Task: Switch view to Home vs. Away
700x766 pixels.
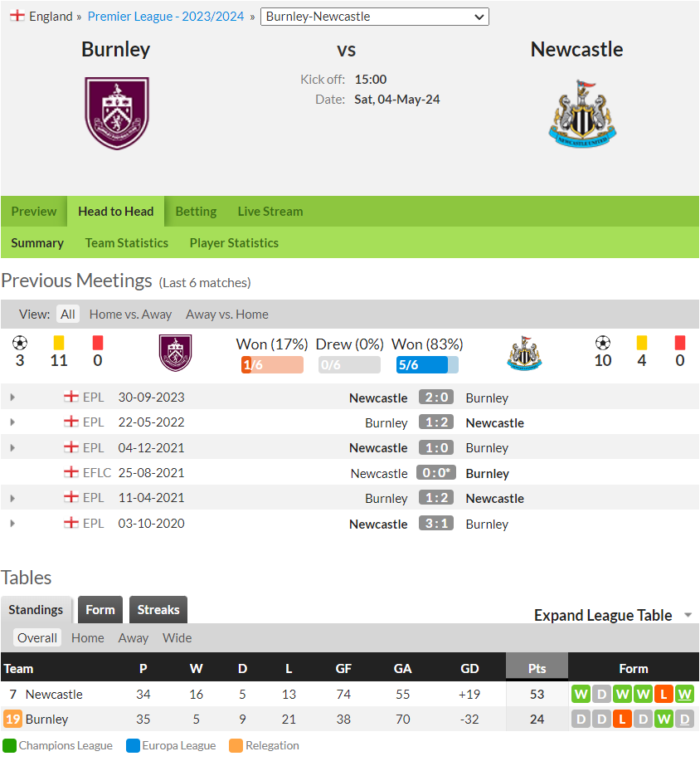Action: pos(130,315)
